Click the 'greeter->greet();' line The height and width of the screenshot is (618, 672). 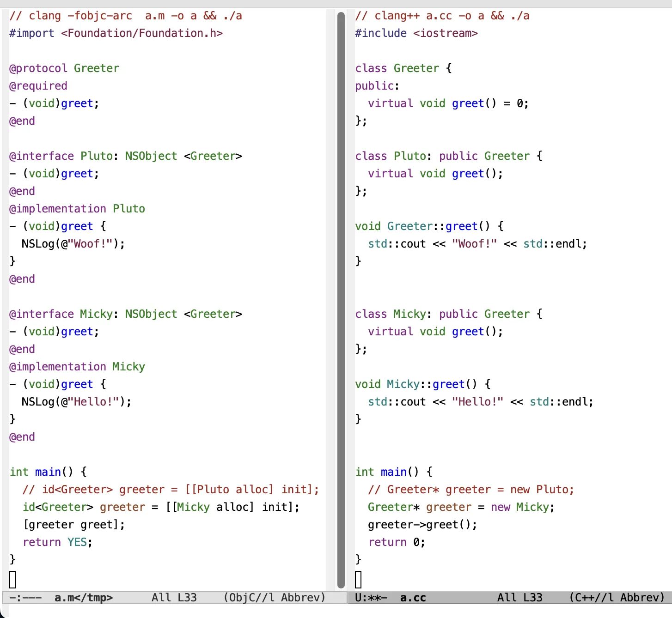422,525
